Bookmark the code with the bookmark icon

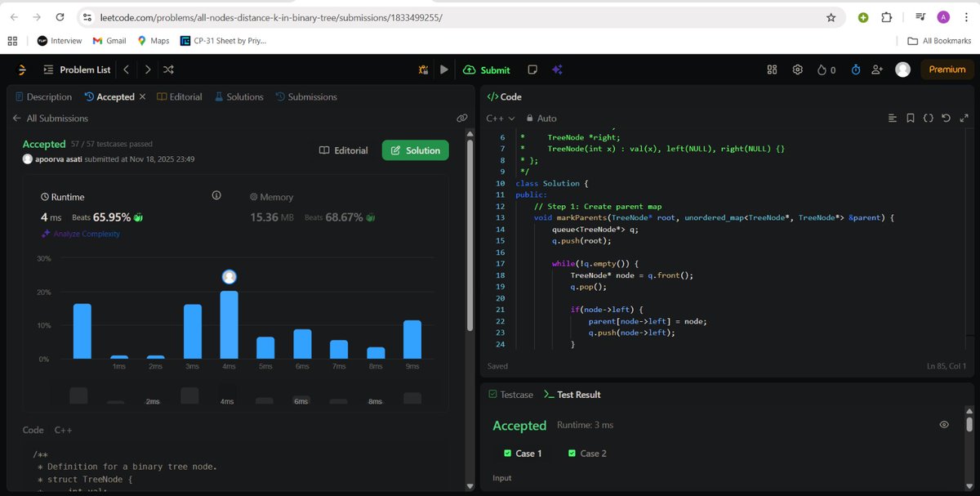(x=910, y=118)
